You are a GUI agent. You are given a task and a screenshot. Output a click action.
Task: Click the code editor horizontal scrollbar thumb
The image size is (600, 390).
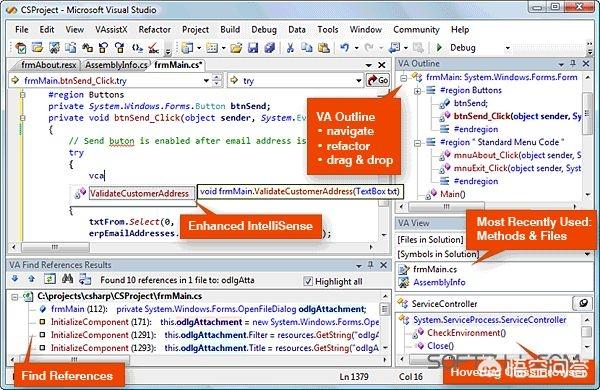(55, 247)
